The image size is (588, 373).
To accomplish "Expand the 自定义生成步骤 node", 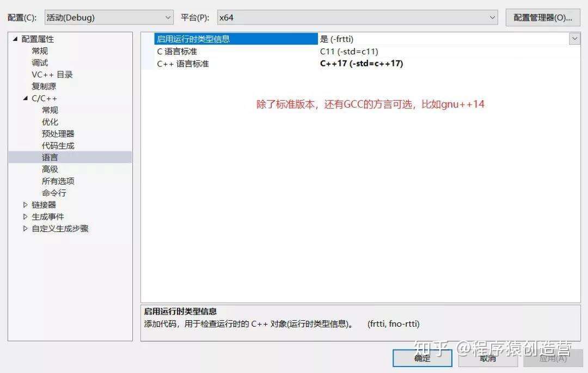I will [25, 228].
